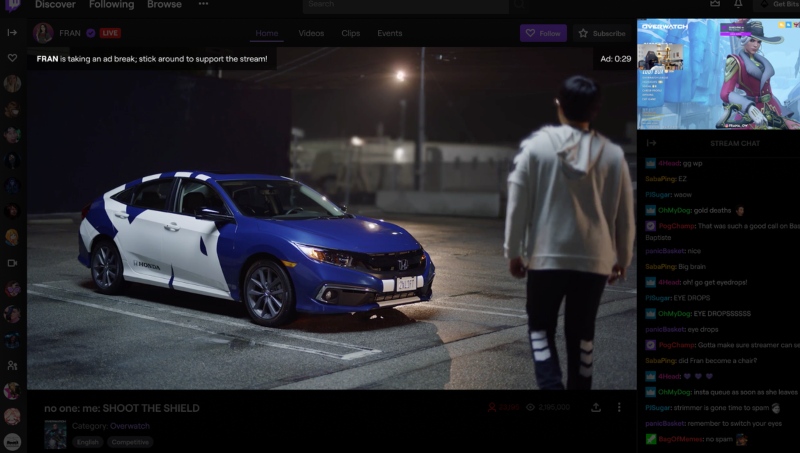Screen dimensions: 800x453
Task: Click the recommended channels camera icon in sidebar
Action: pos(12,263)
